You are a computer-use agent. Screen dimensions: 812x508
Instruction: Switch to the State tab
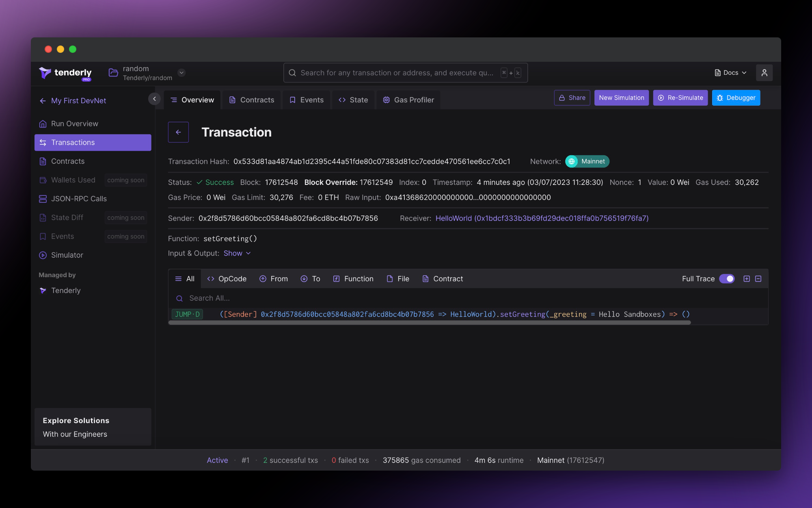pos(353,100)
